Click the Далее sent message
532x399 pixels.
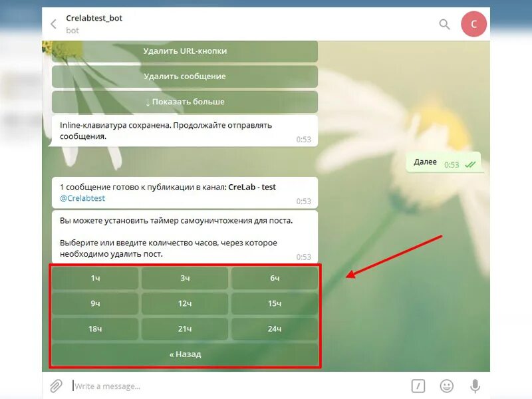click(x=444, y=162)
